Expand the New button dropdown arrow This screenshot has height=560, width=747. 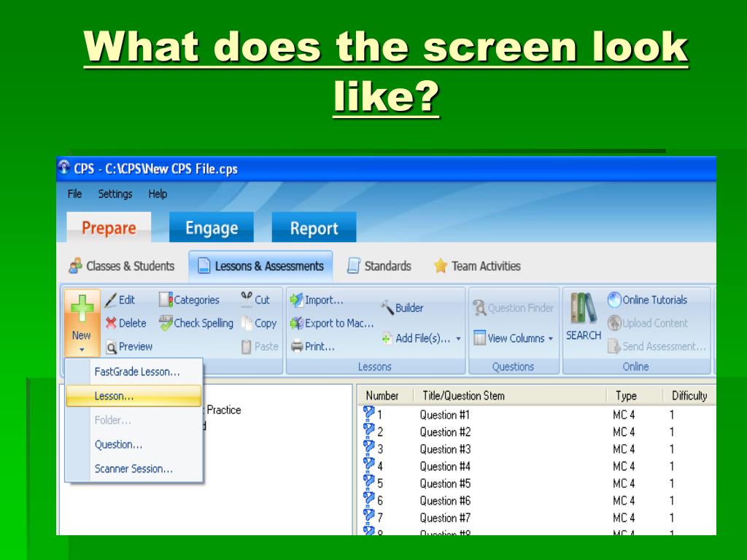point(82,350)
